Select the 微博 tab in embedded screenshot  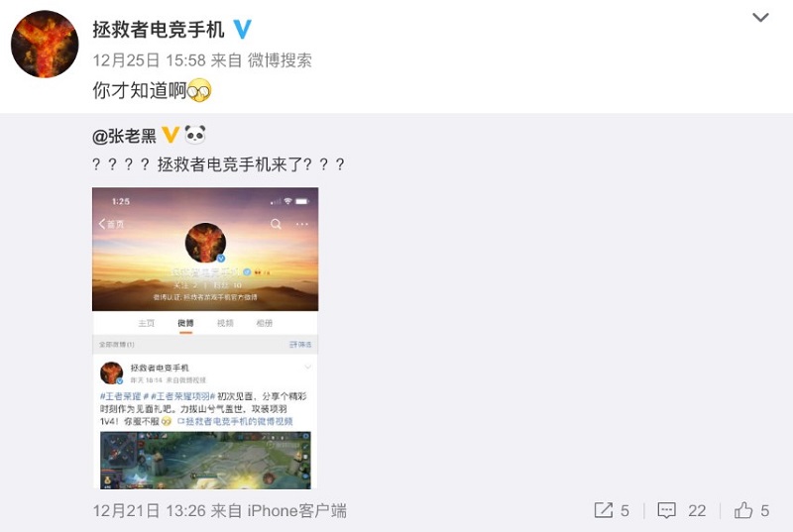[x=185, y=323]
